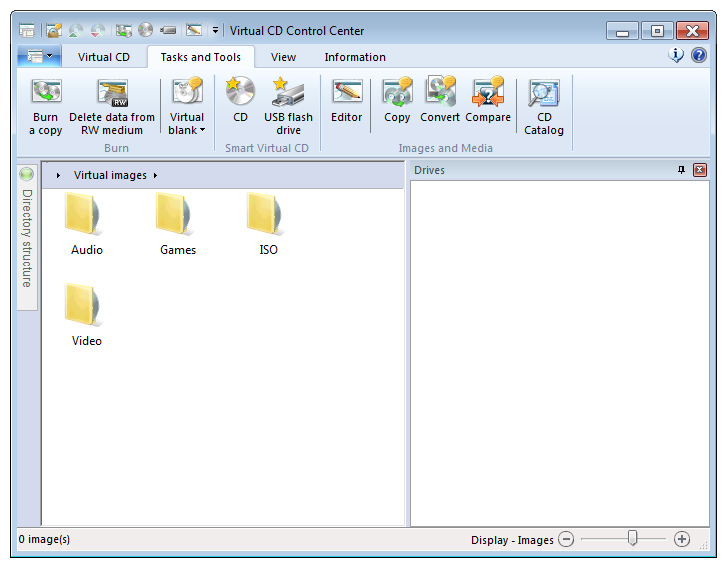727x570 pixels.
Task: Click the info balloon icon
Action: (x=676, y=55)
